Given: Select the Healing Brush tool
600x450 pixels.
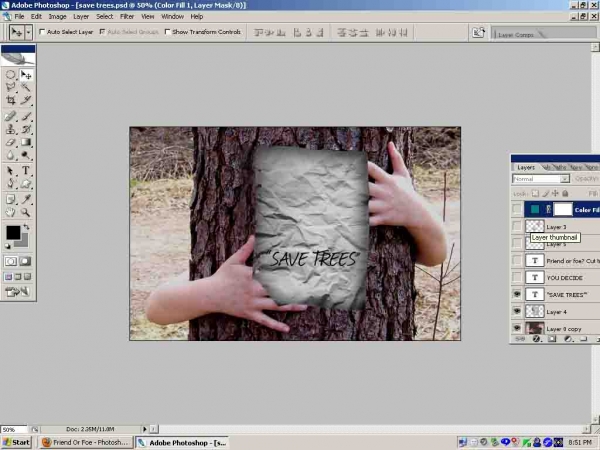Looking at the screenshot, I should [x=11, y=116].
